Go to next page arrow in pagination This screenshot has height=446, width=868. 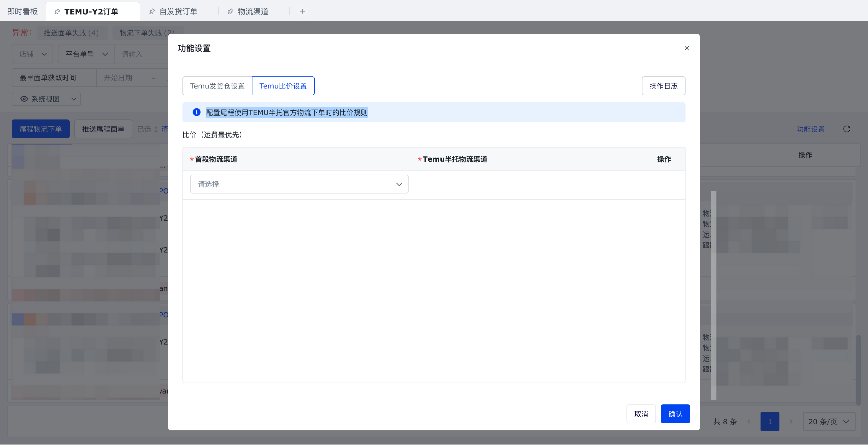point(791,422)
